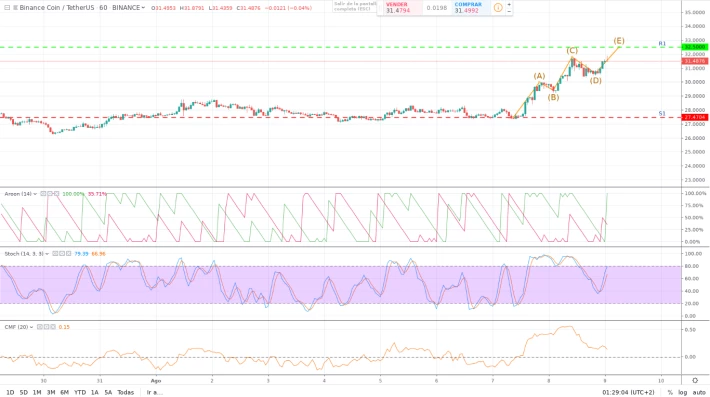Image resolution: width=710 pixels, height=397 pixels.
Task: Toggle the log scale
Action: pyautogui.click(x=682, y=392)
